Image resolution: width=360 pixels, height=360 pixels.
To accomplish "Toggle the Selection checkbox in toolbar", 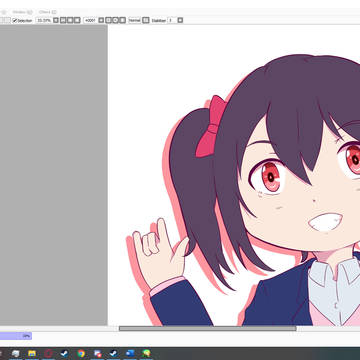I will [x=15, y=21].
